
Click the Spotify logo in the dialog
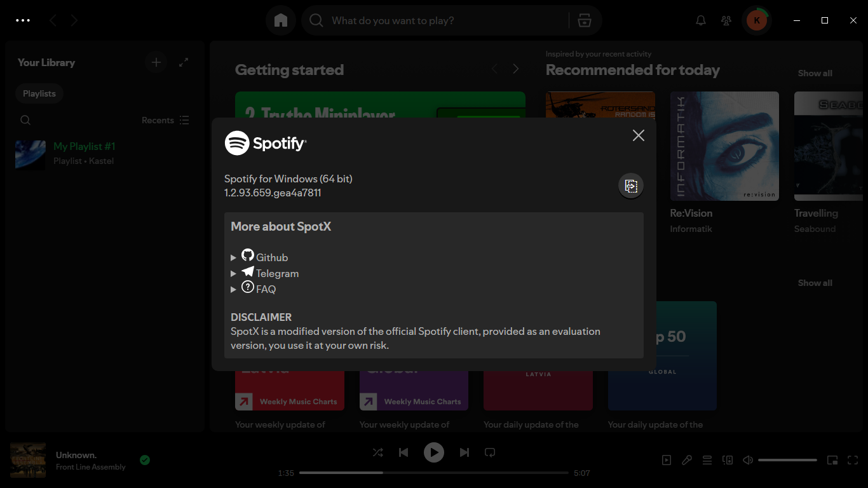point(266,143)
